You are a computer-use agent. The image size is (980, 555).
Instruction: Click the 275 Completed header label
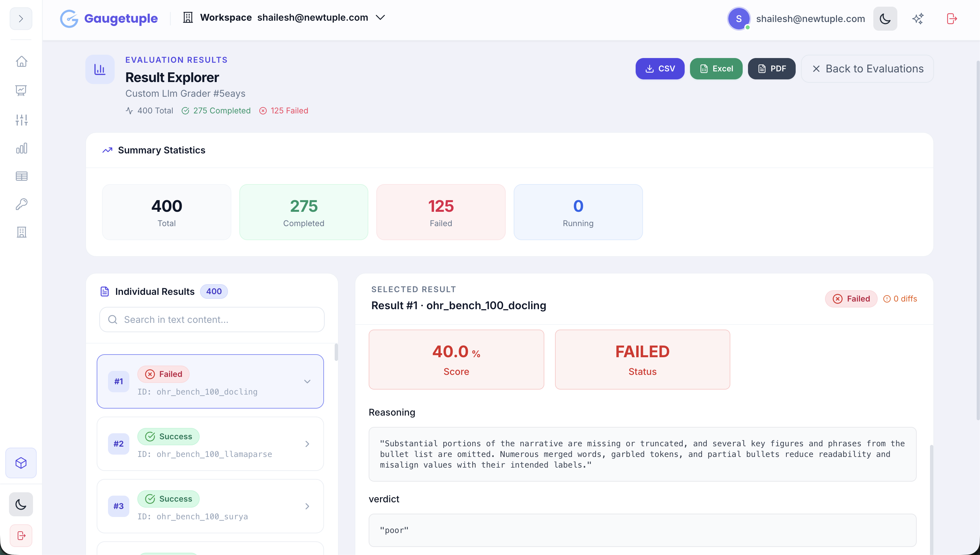(x=216, y=110)
